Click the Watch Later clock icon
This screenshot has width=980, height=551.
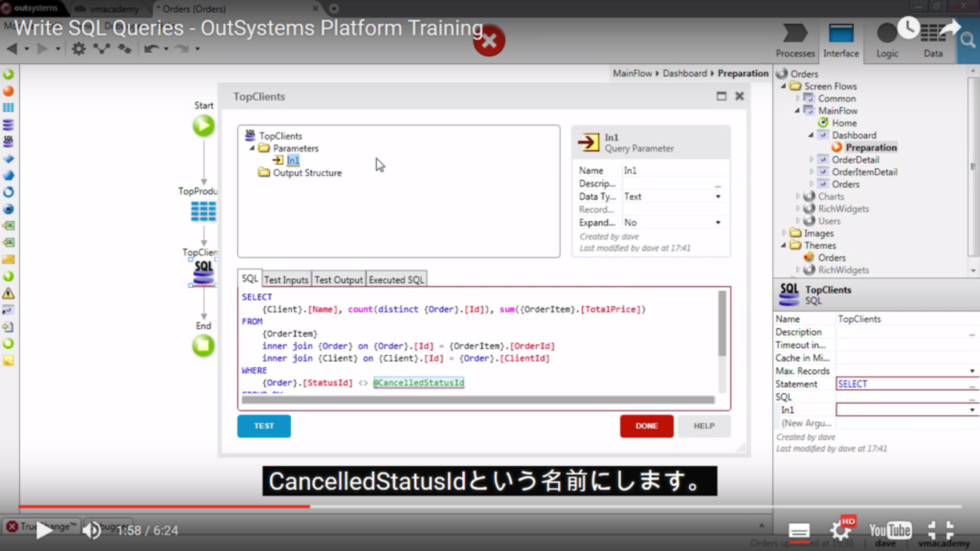[x=908, y=29]
